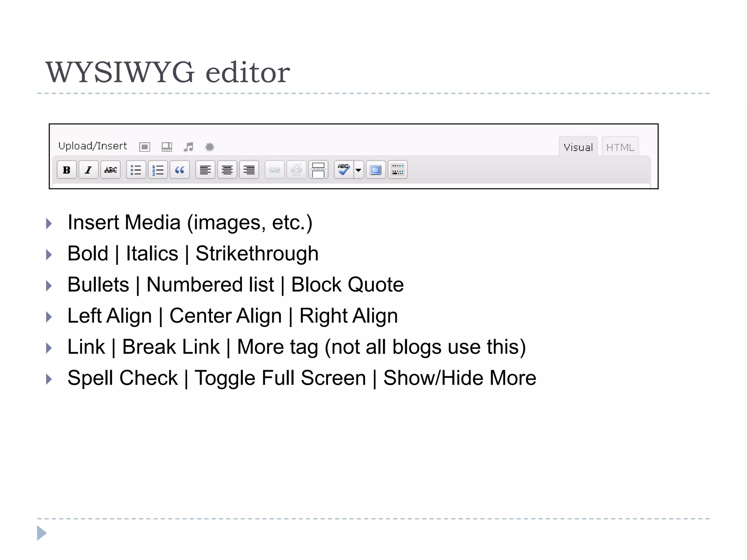Click the 'Spell Check | Toggle Full Screen' line
Image resolution: width=747 pixels, height=560 pixels.
point(302,378)
